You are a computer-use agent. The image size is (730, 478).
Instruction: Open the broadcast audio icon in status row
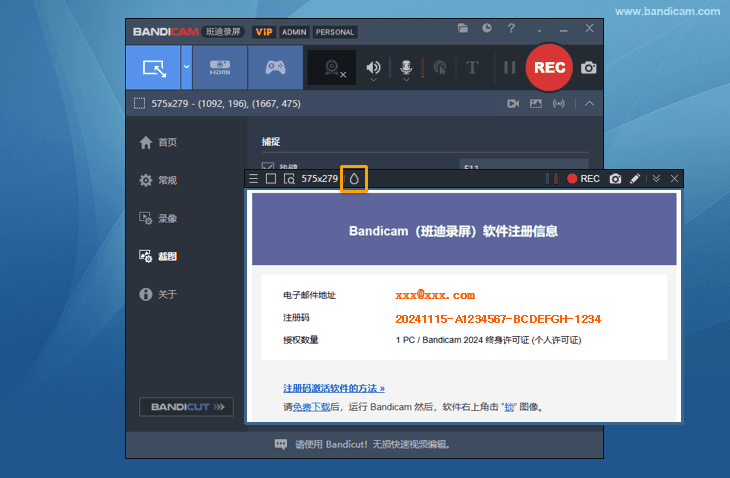(559, 103)
